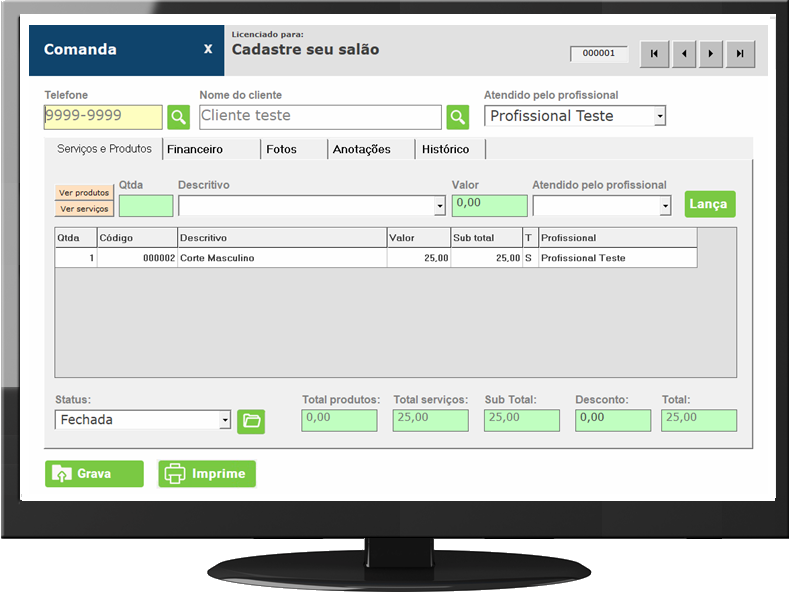Switch to the Financeiro tab

tap(195, 149)
